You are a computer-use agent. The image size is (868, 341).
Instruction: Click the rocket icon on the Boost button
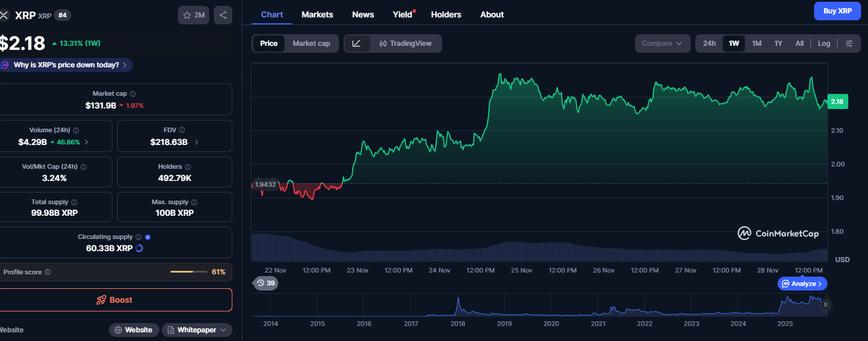(101, 299)
